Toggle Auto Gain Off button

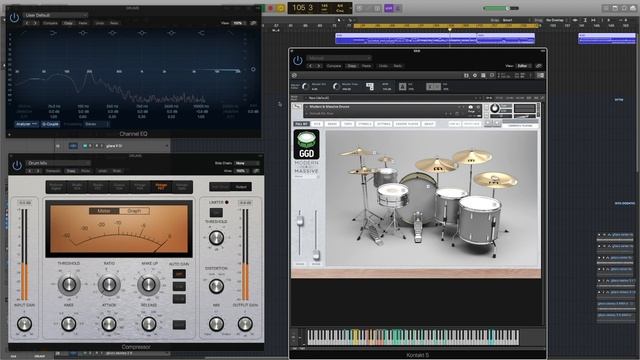coord(179,274)
